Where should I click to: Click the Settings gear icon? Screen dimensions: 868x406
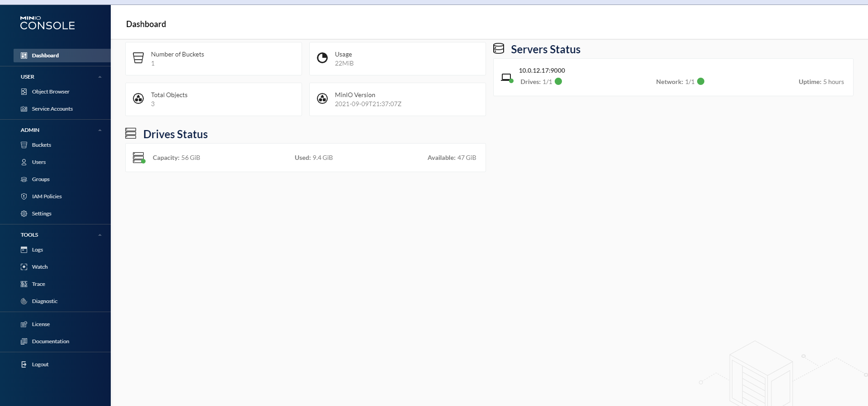click(24, 214)
